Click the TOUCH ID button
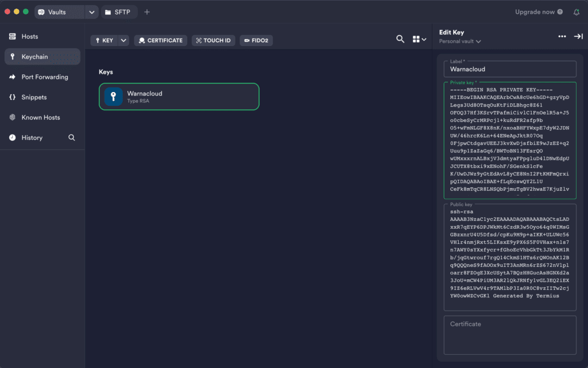Viewport: 588px width, 368px height. (x=213, y=40)
